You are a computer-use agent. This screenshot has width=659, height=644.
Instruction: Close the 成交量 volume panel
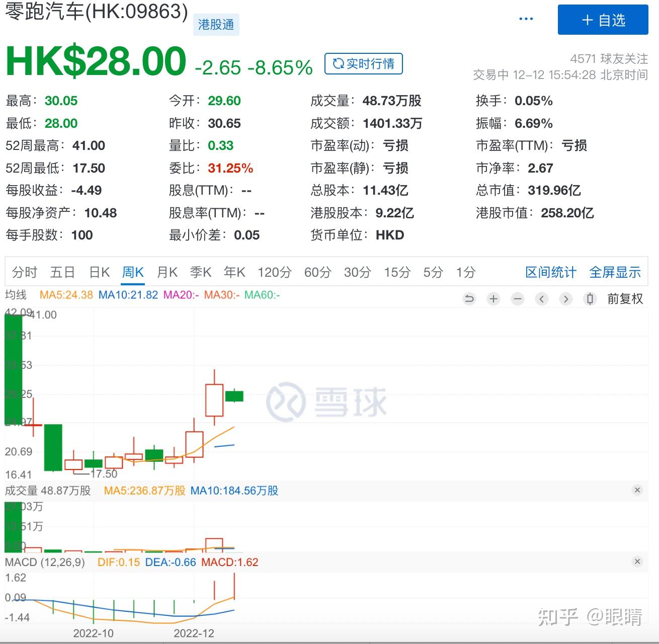[637, 490]
